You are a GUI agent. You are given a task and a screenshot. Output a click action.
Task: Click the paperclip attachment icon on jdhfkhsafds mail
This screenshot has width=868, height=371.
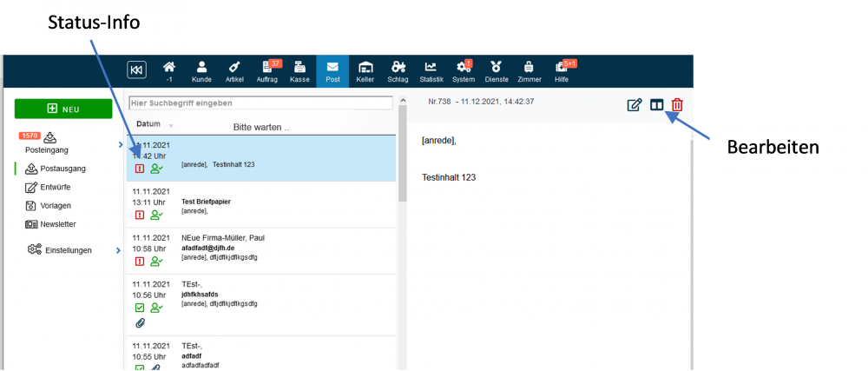[x=140, y=323]
